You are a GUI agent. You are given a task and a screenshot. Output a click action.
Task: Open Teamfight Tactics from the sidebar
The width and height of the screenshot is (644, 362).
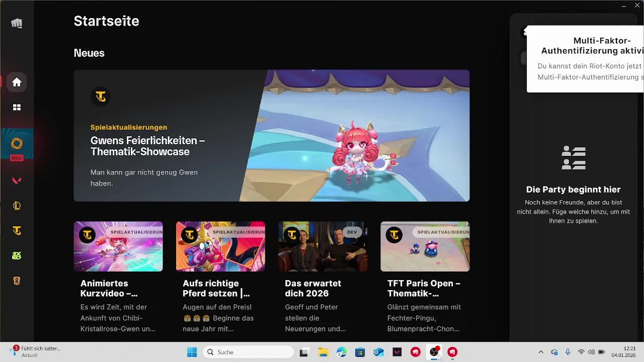coord(17,231)
